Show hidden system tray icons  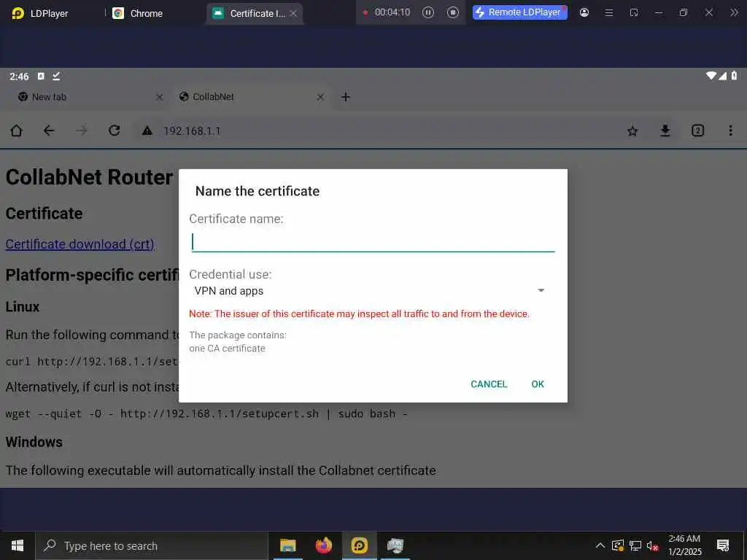point(600,545)
